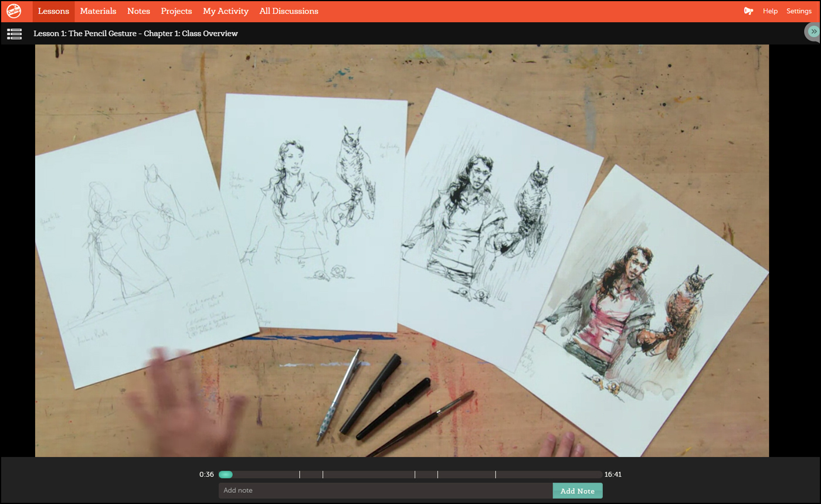Open the Help link
The height and width of the screenshot is (504, 821).
(x=770, y=11)
